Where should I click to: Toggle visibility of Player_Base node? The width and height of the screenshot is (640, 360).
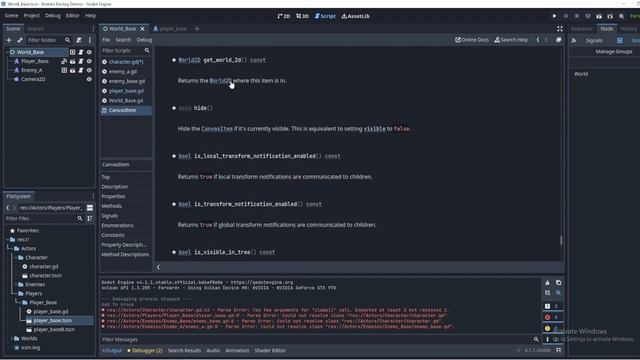[x=89, y=61]
